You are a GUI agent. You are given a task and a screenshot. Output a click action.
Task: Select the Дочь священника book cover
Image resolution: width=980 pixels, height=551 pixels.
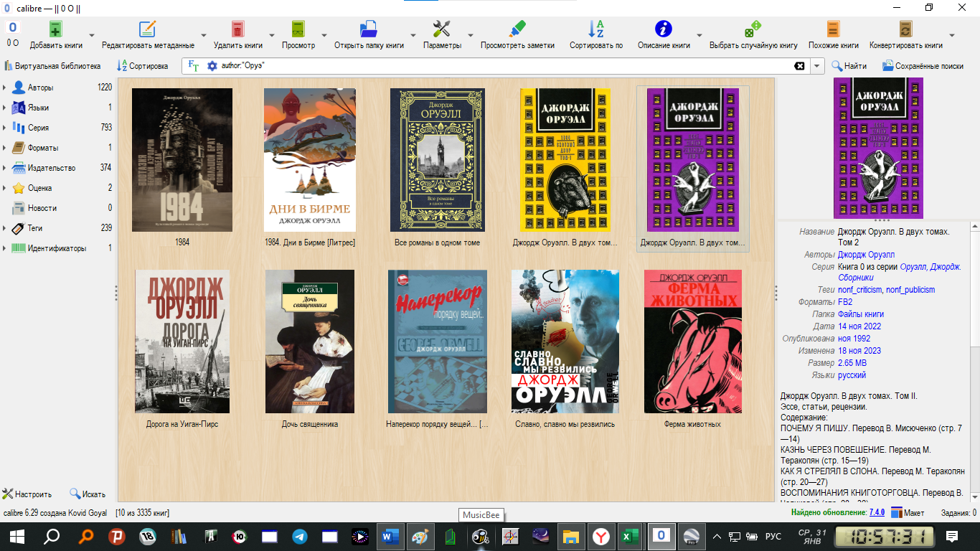pyautogui.click(x=310, y=342)
